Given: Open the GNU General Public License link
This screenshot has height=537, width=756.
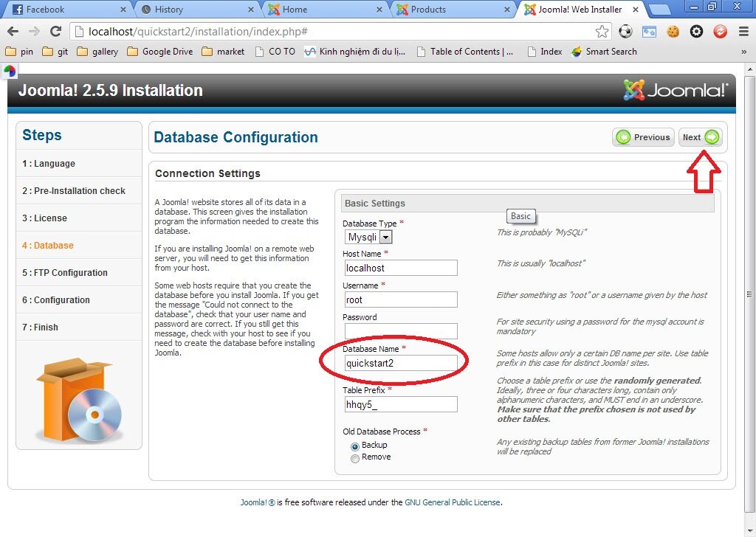Looking at the screenshot, I should 453,502.
